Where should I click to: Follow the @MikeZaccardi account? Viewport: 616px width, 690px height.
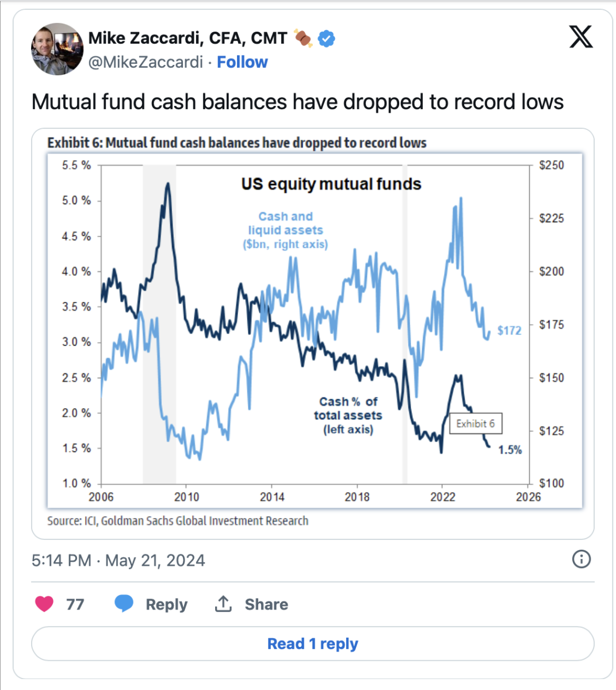coord(242,62)
